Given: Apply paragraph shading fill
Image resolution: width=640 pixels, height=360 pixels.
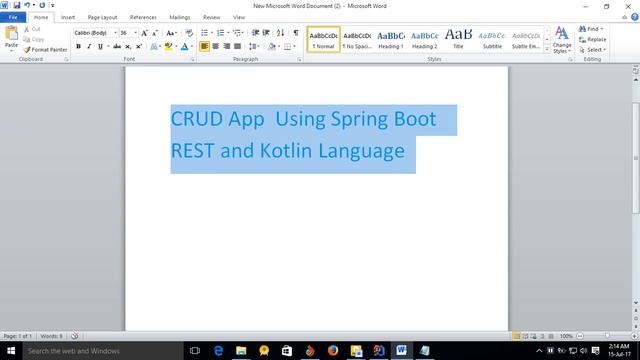Looking at the screenshot, I should click(x=272, y=46).
